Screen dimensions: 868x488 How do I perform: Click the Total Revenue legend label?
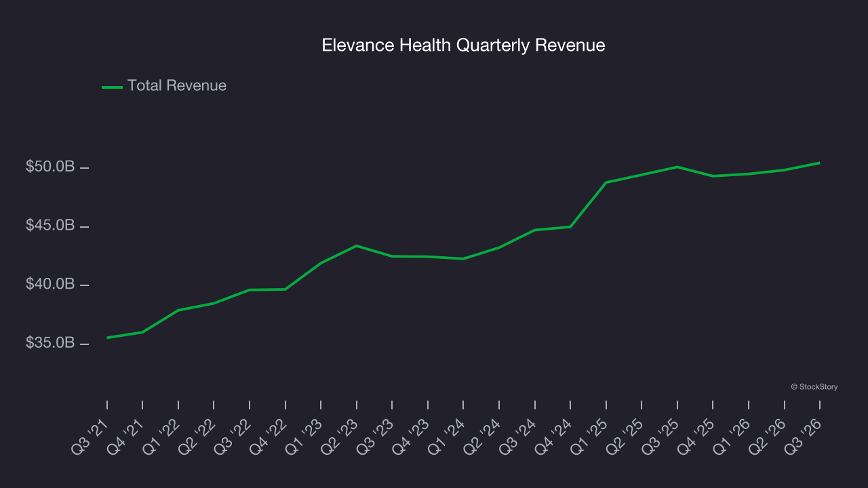click(177, 86)
